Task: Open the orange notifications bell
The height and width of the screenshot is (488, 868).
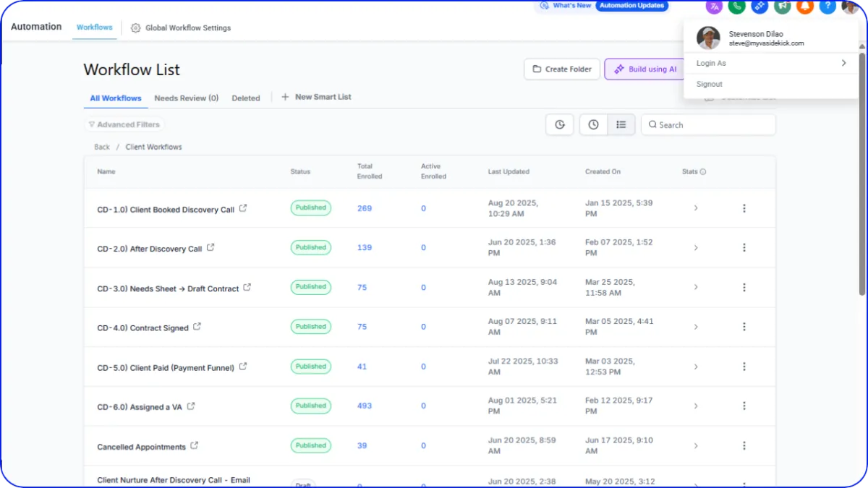Action: pyautogui.click(x=804, y=7)
